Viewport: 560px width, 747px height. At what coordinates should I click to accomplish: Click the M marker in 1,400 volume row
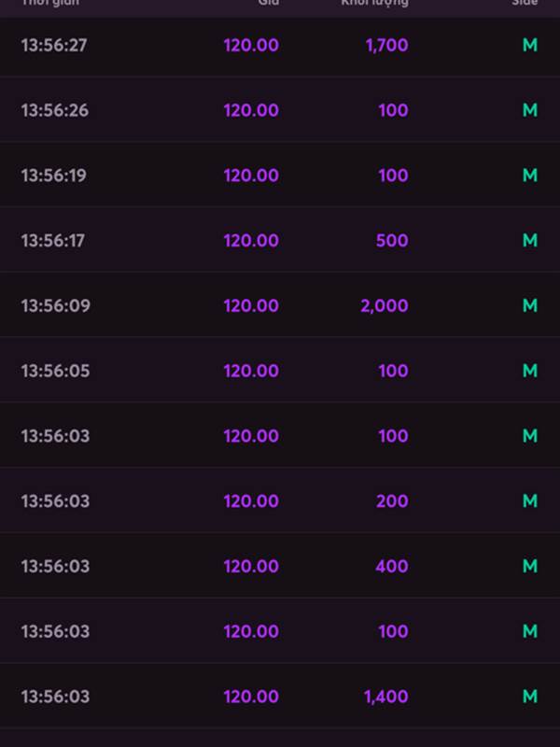[x=530, y=697]
